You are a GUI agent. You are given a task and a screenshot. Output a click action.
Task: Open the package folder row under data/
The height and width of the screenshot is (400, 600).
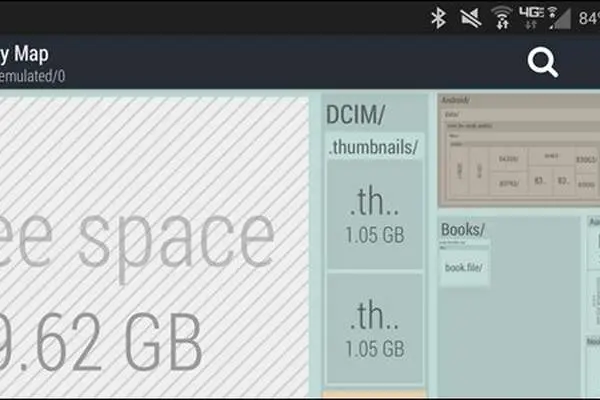coord(524,126)
